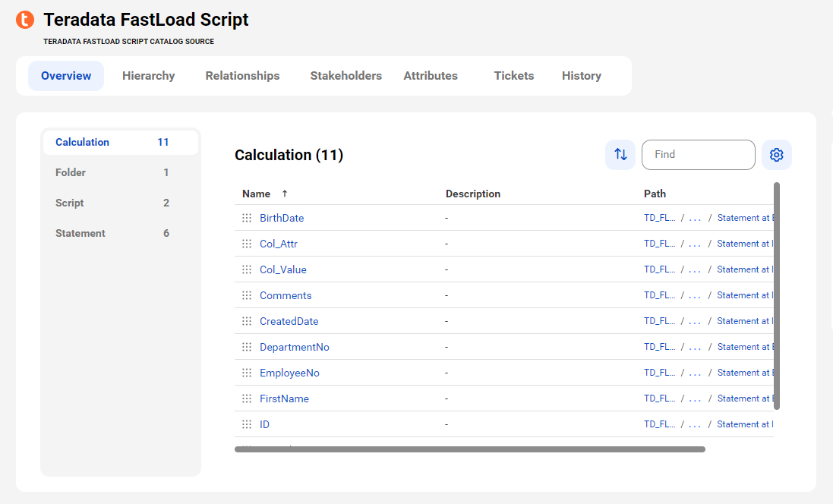Click the Calculation (11) heading
The image size is (833, 504).
click(289, 155)
